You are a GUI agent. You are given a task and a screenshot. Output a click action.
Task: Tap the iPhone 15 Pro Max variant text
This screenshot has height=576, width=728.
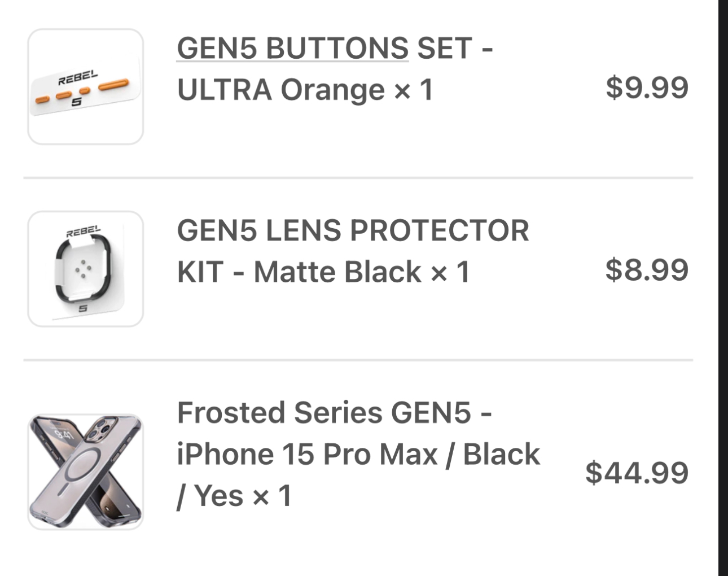307,454
